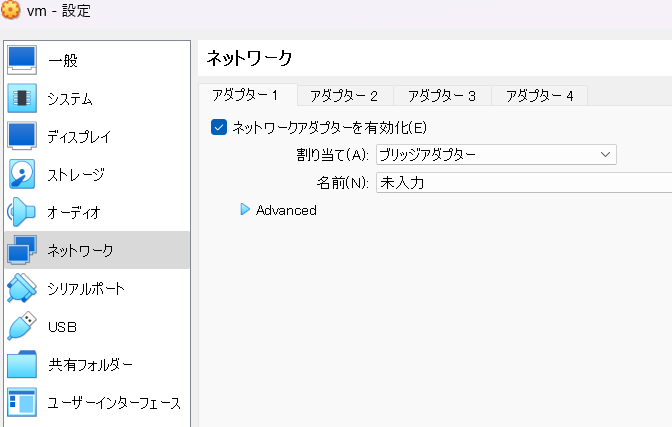Toggle ネットワークアダプターを有効化 checkbox

pos(220,127)
